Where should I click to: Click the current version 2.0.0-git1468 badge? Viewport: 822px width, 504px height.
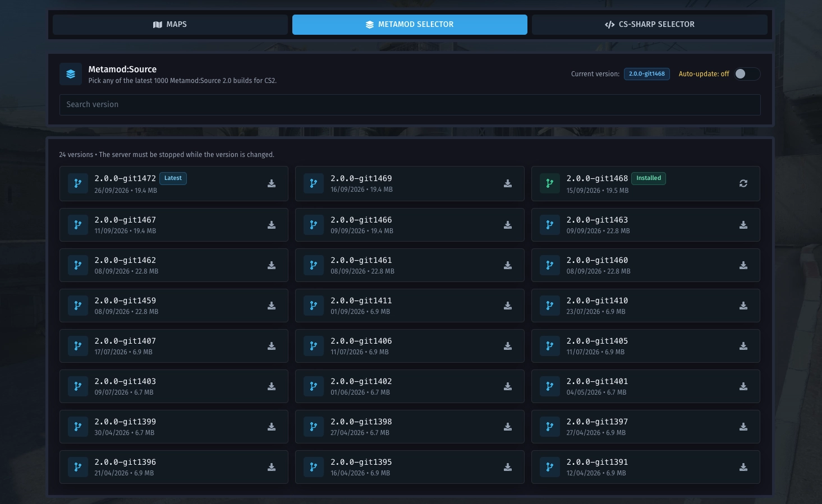647,74
